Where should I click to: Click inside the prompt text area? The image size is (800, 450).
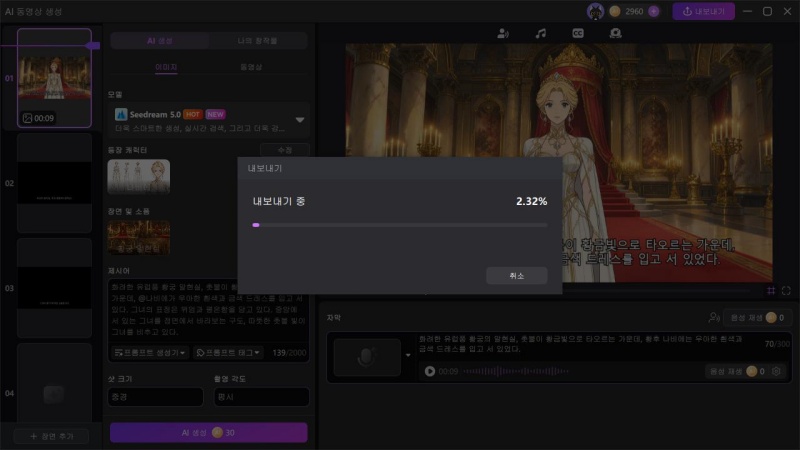[208, 309]
